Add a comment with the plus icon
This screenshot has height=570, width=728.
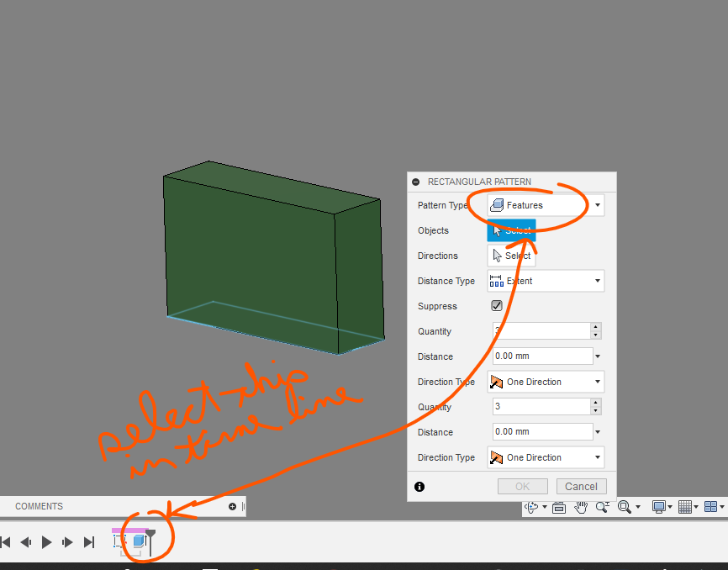232,506
